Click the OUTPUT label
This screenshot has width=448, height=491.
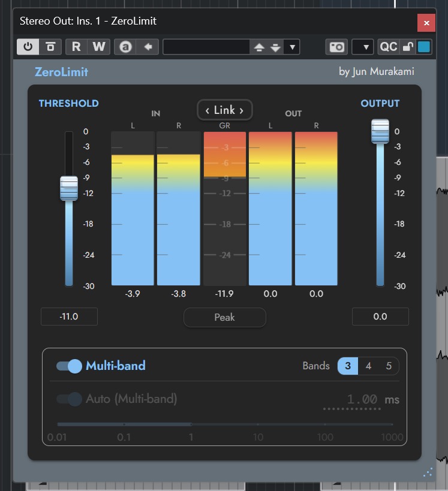tap(380, 103)
